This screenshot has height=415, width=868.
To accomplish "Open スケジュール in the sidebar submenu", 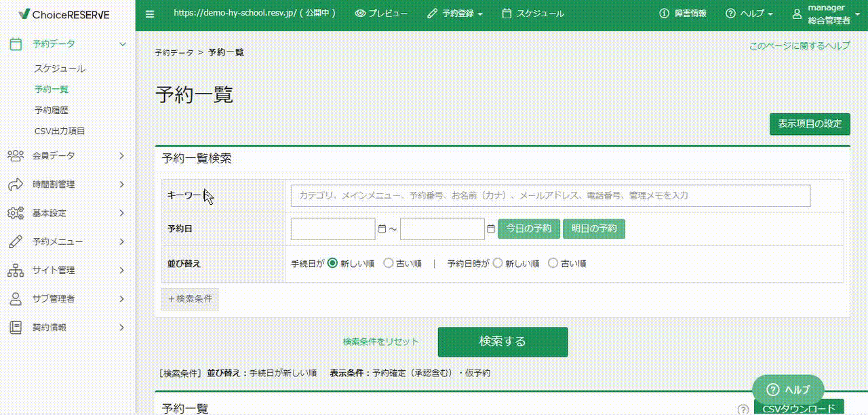I will click(60, 68).
